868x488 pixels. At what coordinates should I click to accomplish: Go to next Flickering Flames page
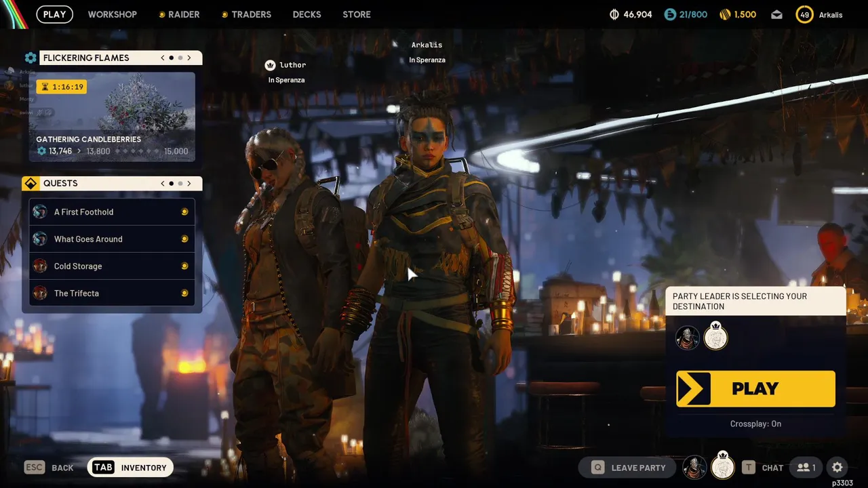tap(189, 58)
